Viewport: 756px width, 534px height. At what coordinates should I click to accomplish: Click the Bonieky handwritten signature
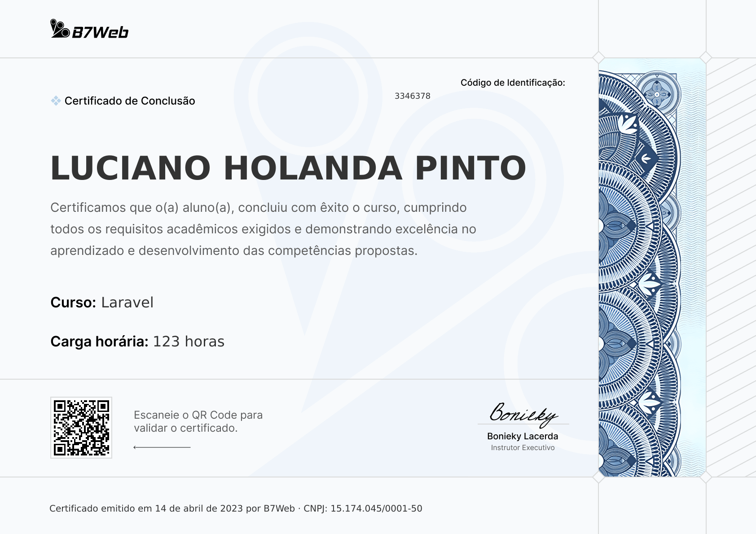[523, 414]
